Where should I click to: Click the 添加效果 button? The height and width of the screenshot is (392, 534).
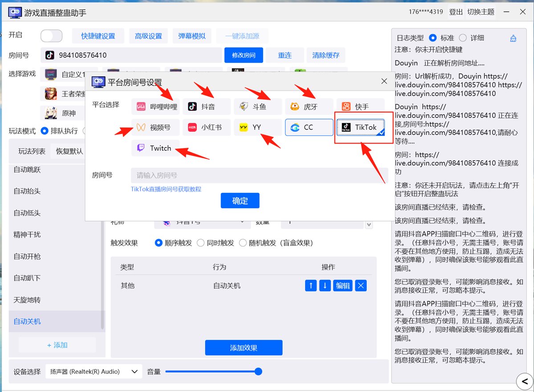click(x=244, y=348)
